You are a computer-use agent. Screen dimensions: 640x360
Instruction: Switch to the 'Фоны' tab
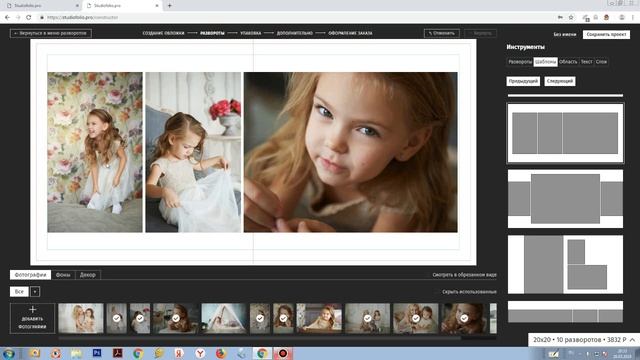pos(63,275)
